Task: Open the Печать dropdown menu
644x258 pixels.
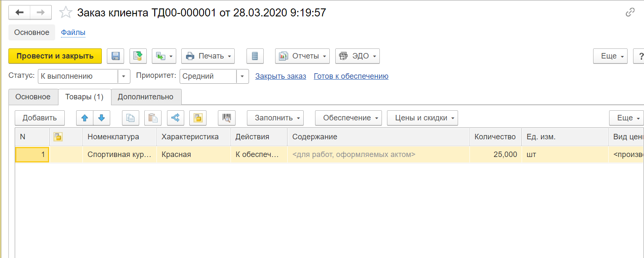Action: [208, 56]
